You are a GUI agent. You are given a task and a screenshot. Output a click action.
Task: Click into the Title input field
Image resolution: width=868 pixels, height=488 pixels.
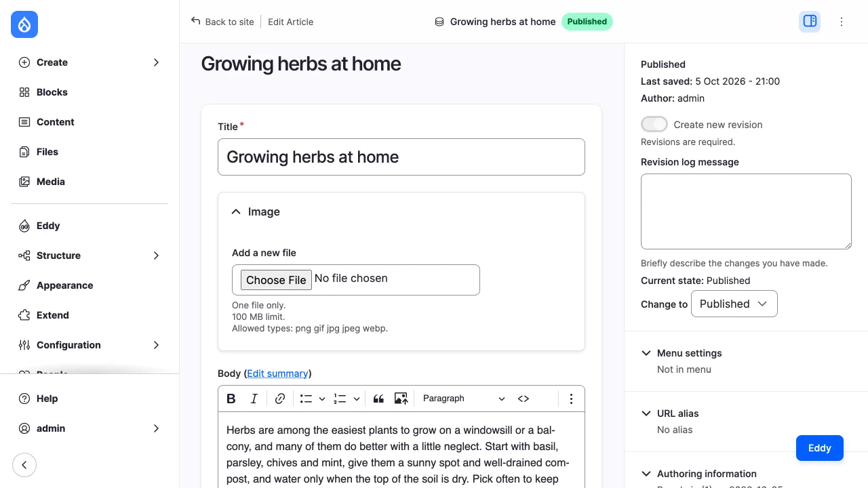coord(401,157)
